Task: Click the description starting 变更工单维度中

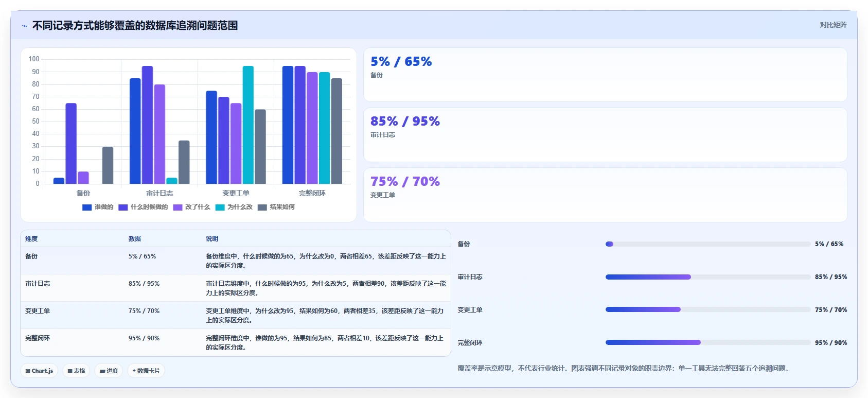Action: pyautogui.click(x=326, y=316)
